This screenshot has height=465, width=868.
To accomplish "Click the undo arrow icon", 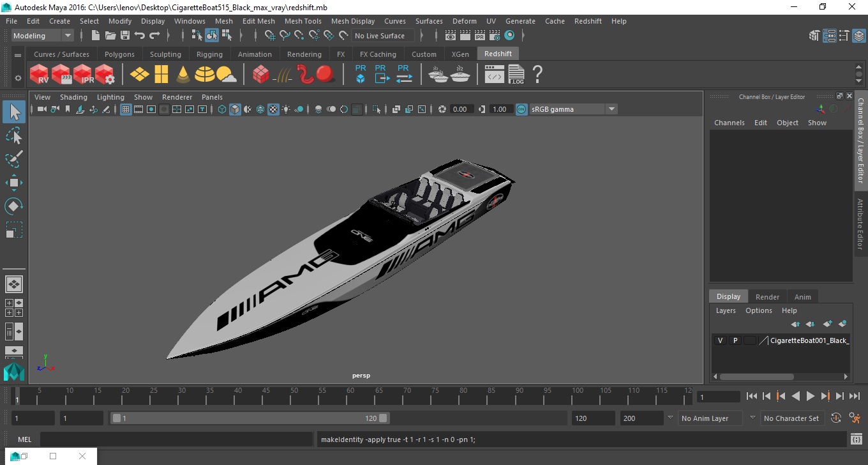I will 140,36.
